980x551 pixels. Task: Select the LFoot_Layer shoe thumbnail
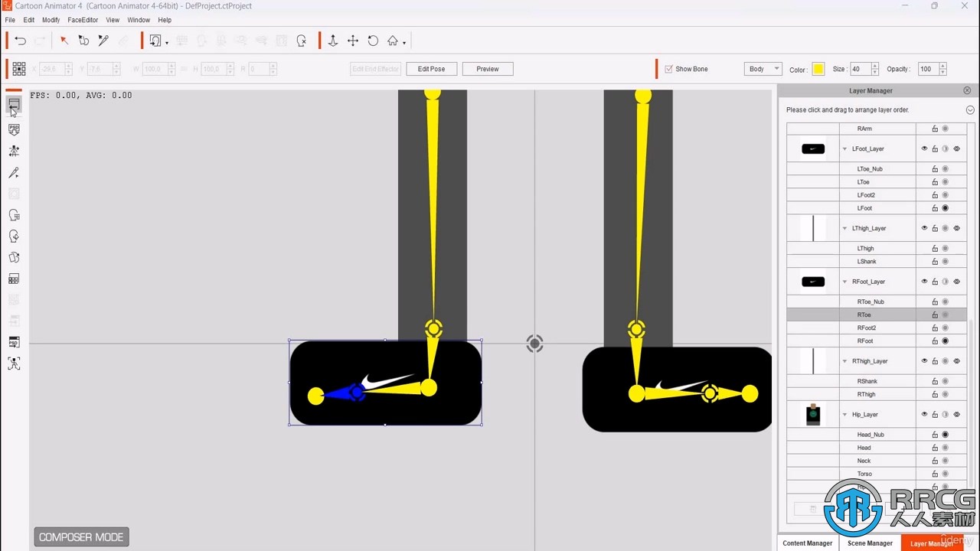coord(813,149)
